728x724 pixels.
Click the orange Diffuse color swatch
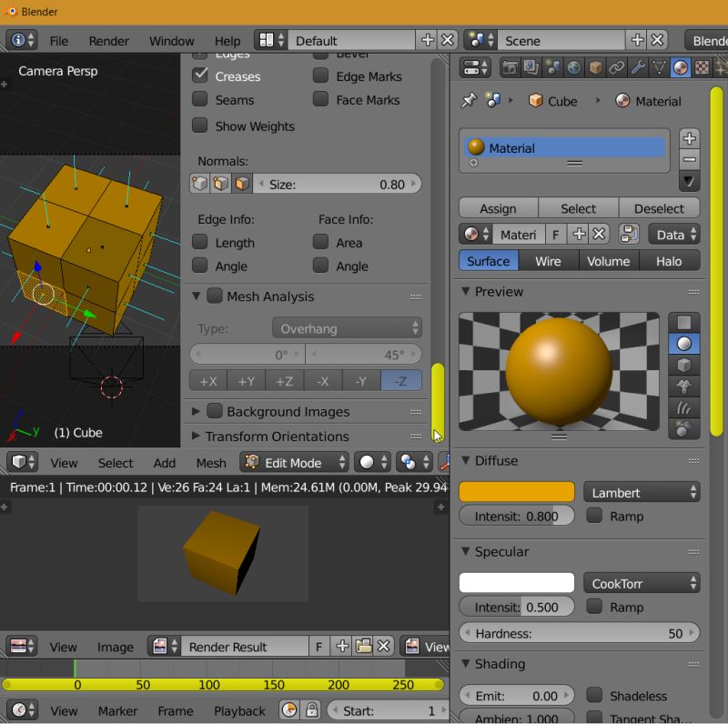[x=516, y=491]
